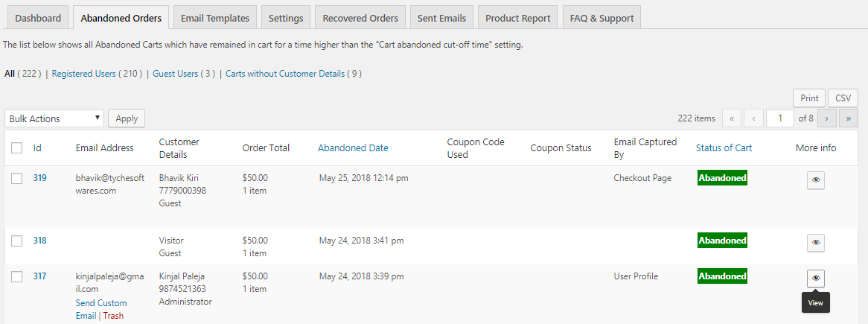Trash order 317 via Trash link
This screenshot has height=324, width=868.
113,316
